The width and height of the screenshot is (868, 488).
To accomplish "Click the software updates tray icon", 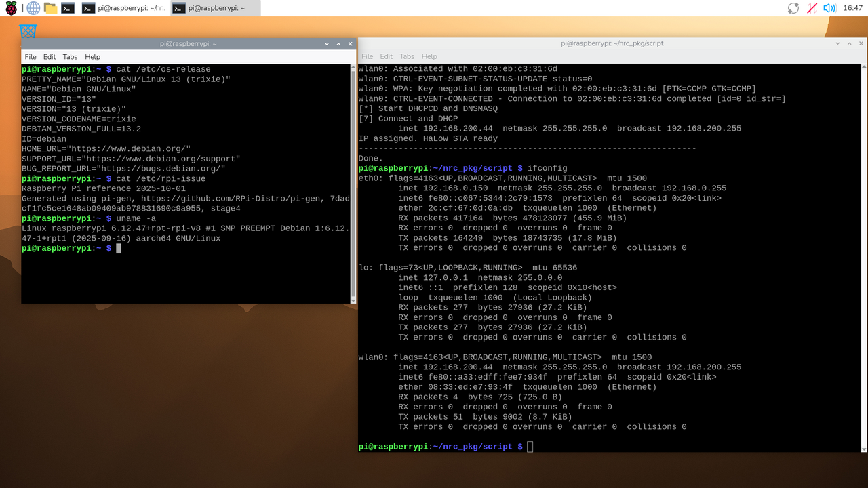I will point(793,8).
